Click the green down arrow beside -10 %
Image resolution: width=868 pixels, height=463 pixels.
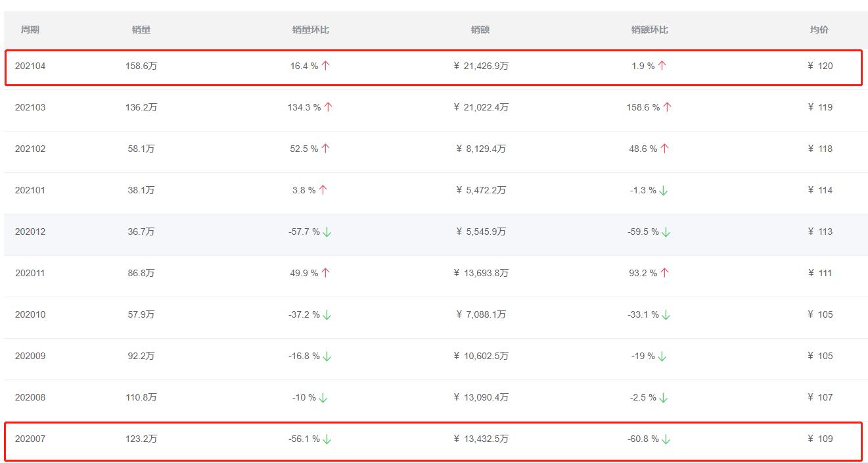tap(323, 398)
